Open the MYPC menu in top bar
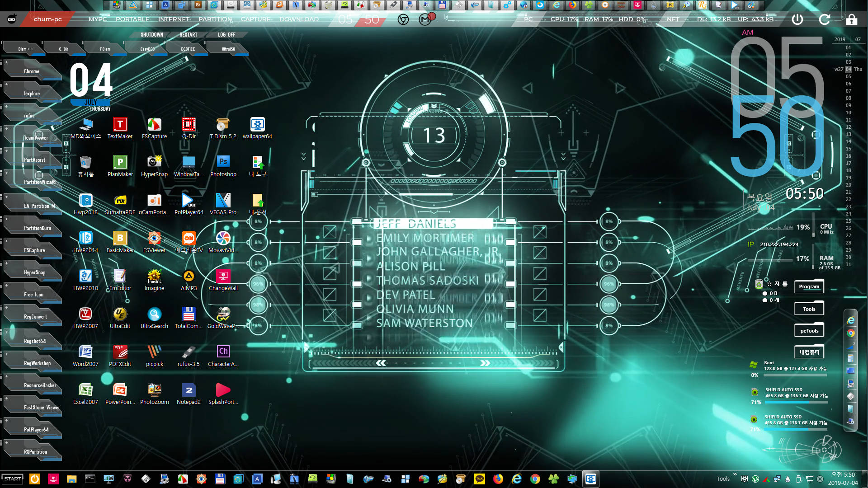868x488 pixels. (98, 19)
